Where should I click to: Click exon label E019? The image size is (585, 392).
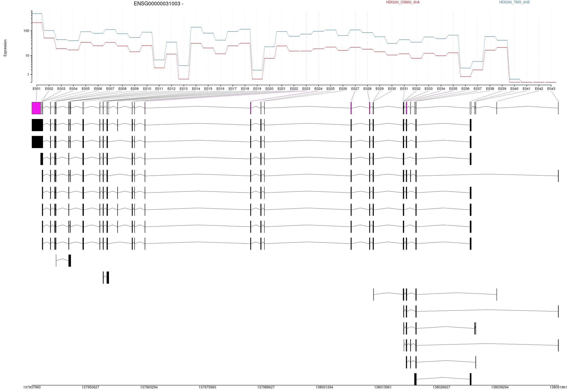[x=257, y=89]
